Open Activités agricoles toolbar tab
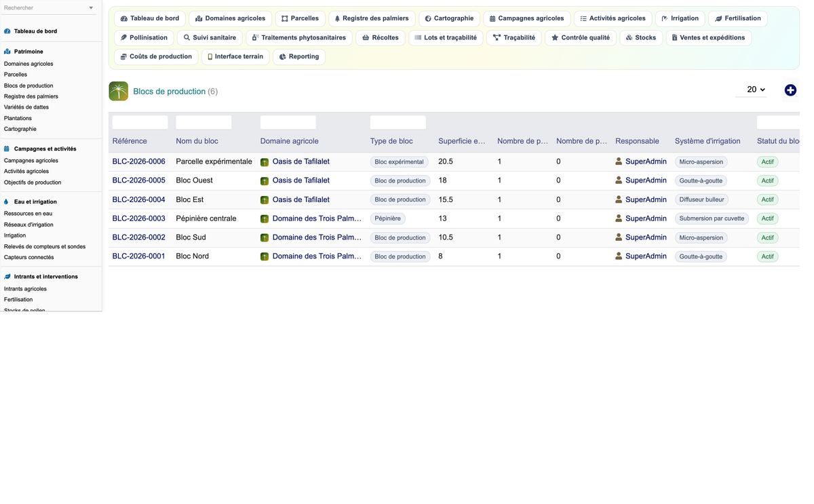Image resolution: width=814 pixels, height=504 pixels. click(x=613, y=18)
